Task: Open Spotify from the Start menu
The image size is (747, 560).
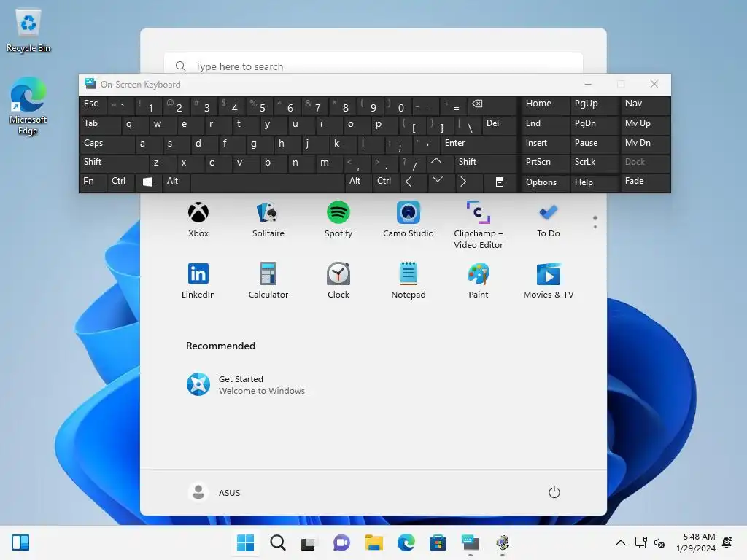Action: pyautogui.click(x=338, y=219)
